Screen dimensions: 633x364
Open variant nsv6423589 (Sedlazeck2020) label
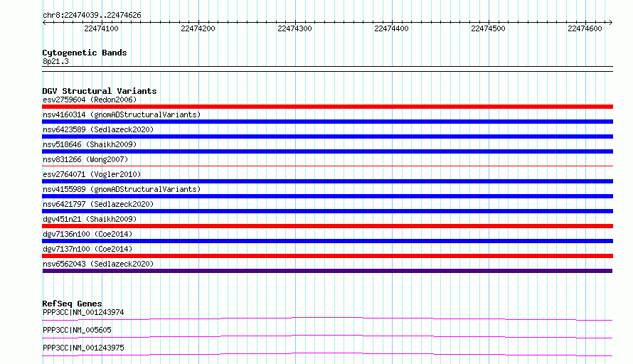tap(98, 129)
